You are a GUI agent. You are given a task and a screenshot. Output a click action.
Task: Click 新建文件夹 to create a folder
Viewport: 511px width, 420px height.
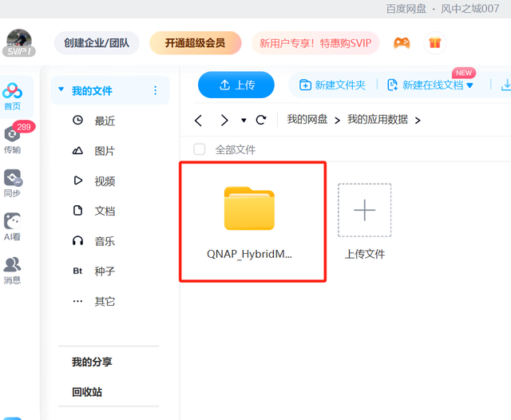332,85
